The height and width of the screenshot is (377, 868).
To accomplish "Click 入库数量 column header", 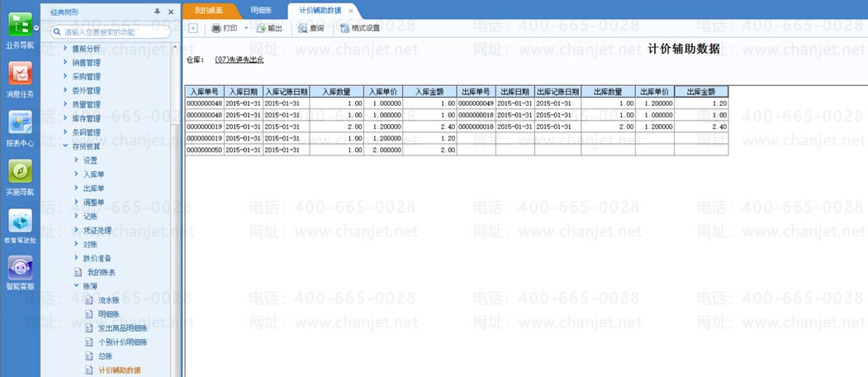I will click(337, 92).
